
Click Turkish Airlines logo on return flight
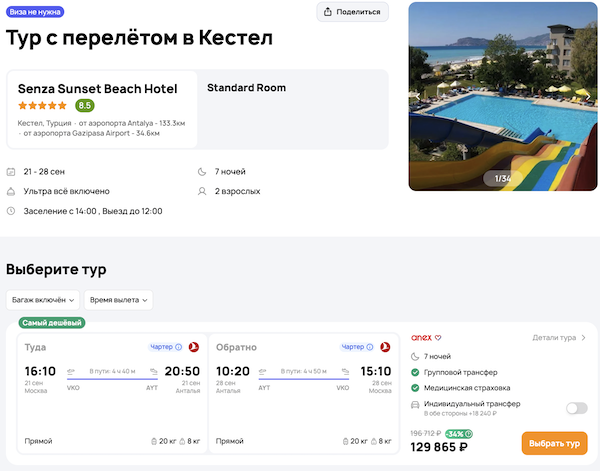coord(385,347)
